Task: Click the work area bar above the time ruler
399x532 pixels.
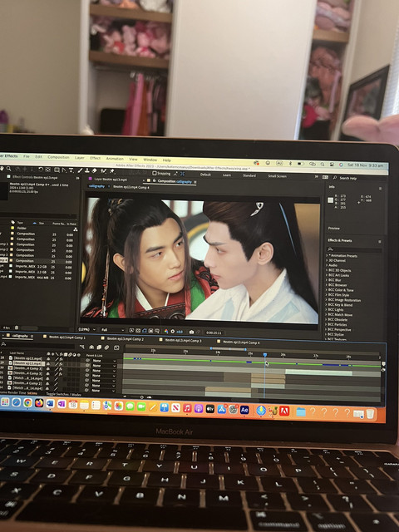Action: click(228, 349)
